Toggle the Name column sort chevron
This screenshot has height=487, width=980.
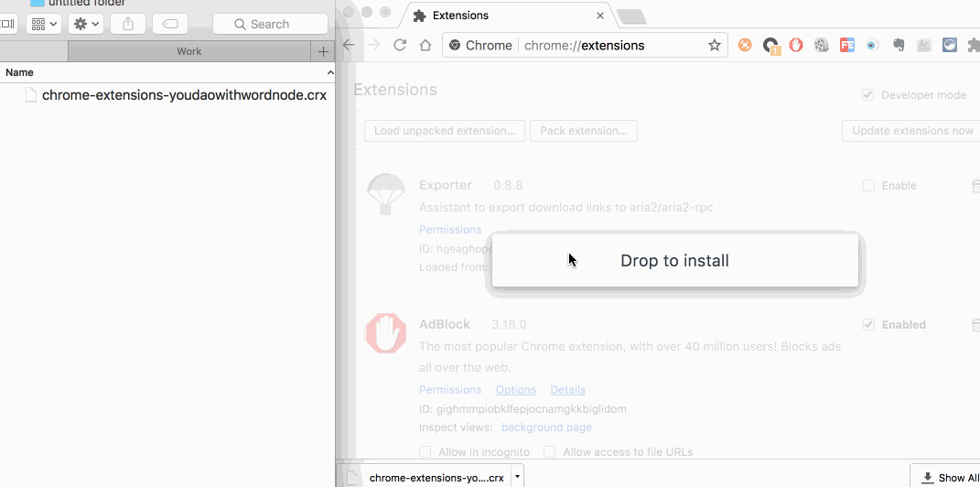pos(330,72)
